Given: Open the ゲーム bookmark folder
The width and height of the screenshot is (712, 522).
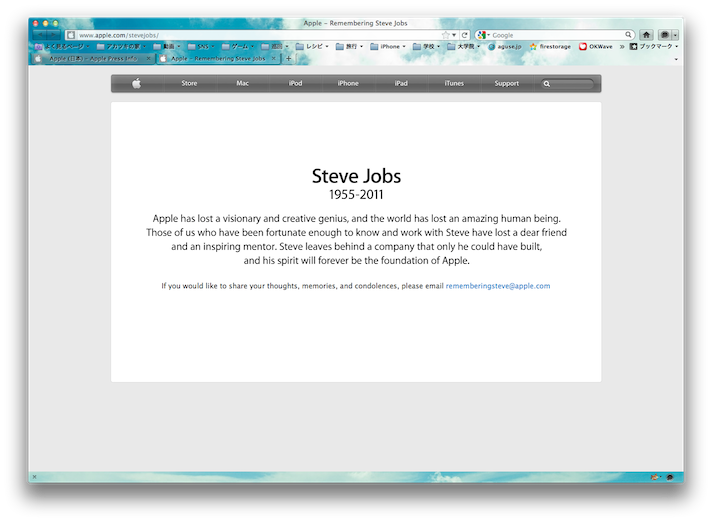Looking at the screenshot, I should pos(238,46).
